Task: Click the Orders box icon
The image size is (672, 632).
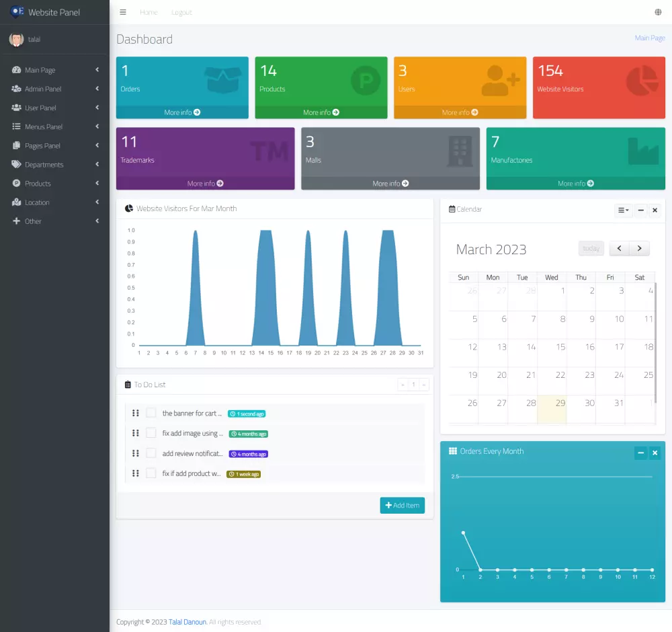Action: tap(222, 79)
